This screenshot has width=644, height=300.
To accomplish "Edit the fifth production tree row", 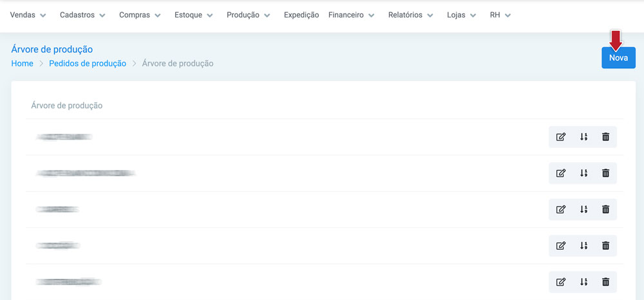I will 561,282.
